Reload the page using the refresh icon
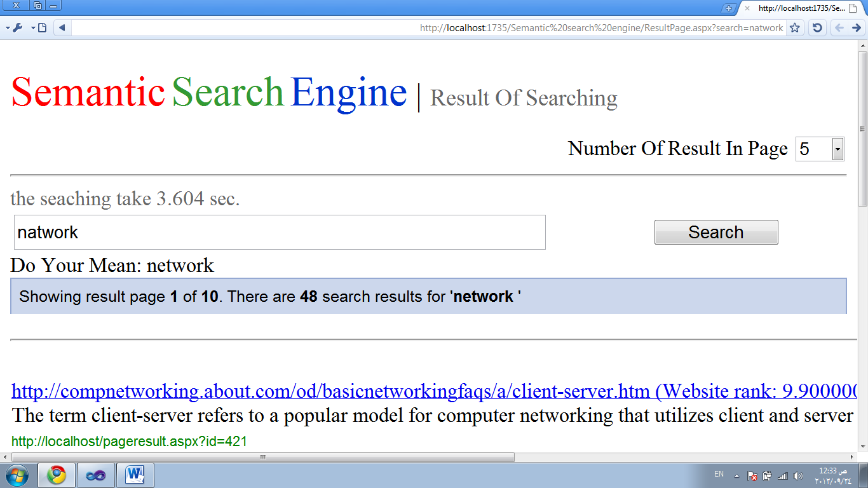This screenshot has width=868, height=488. tap(817, 28)
